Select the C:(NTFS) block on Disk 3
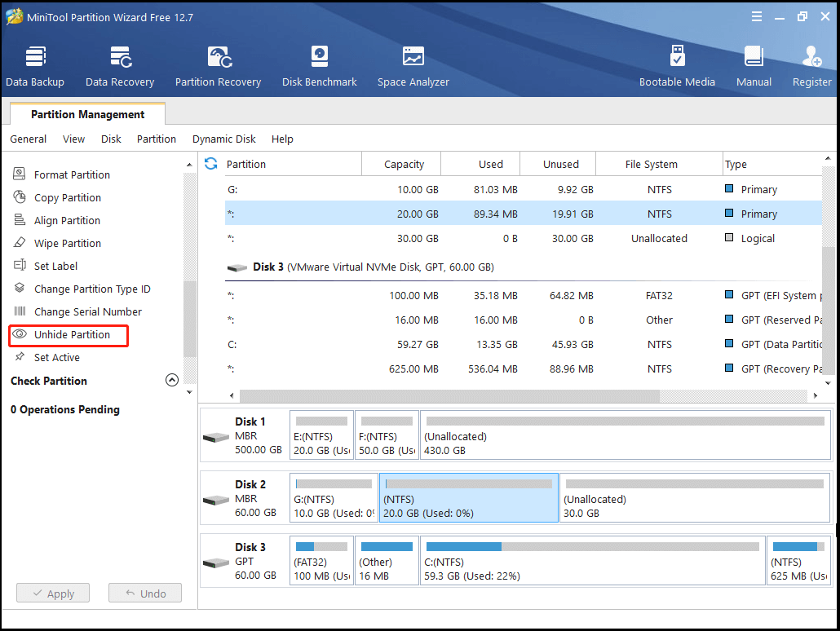This screenshot has width=840, height=631. (593, 560)
